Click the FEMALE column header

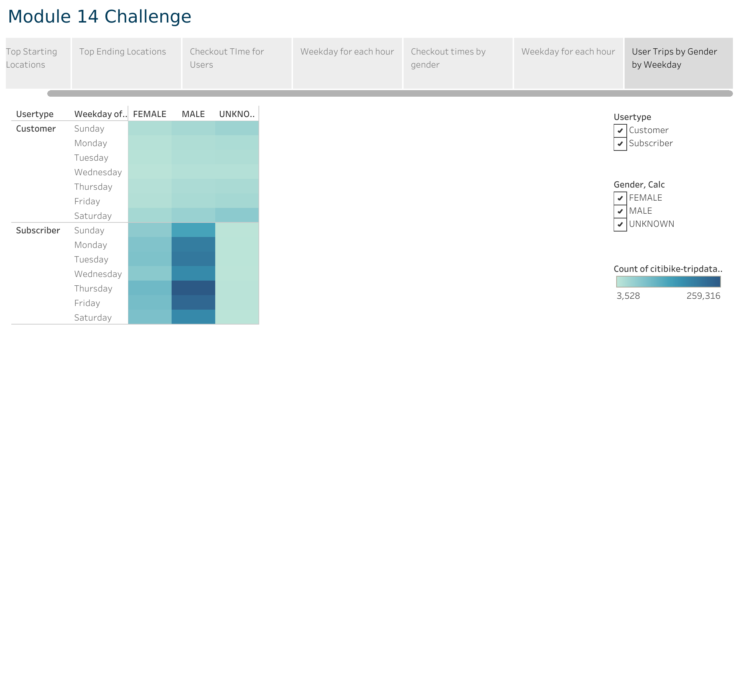(150, 114)
